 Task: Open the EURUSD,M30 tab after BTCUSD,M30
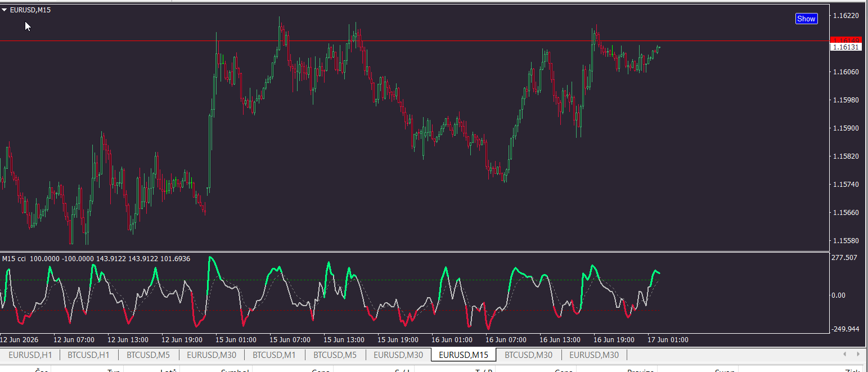pos(594,355)
